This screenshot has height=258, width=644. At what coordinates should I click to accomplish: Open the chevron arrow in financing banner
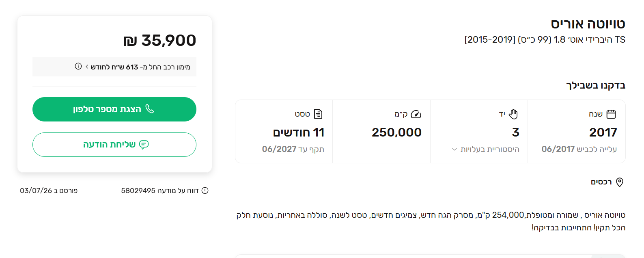point(87,67)
